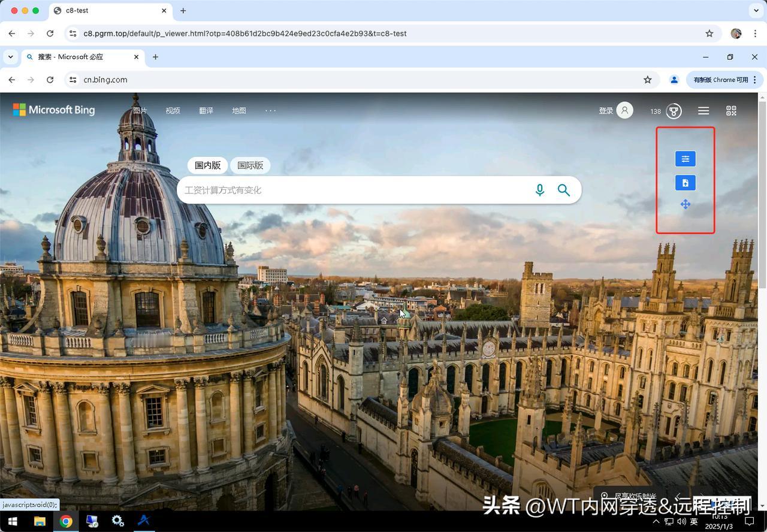Reload the cn.bing.com page
This screenshot has height=532, width=767.
(50, 80)
